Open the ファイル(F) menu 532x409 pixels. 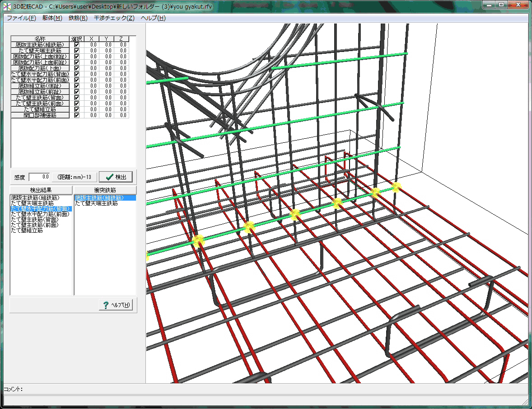(21, 18)
